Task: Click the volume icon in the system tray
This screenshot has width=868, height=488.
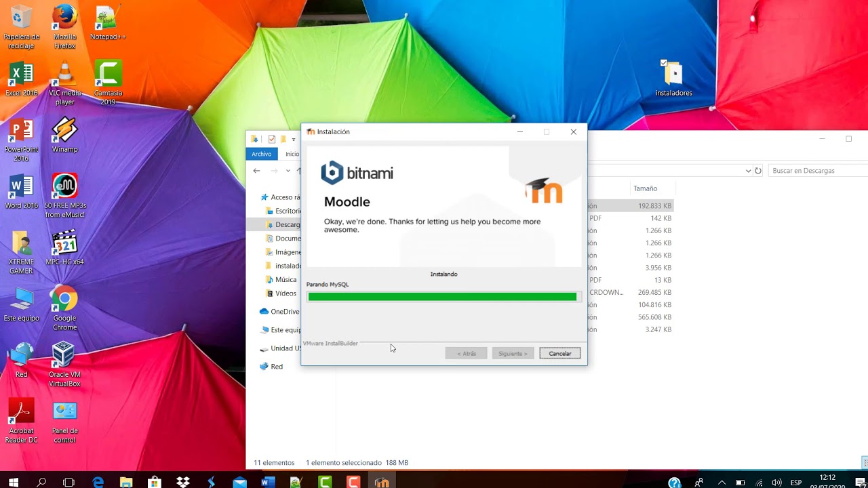Action: point(776,483)
